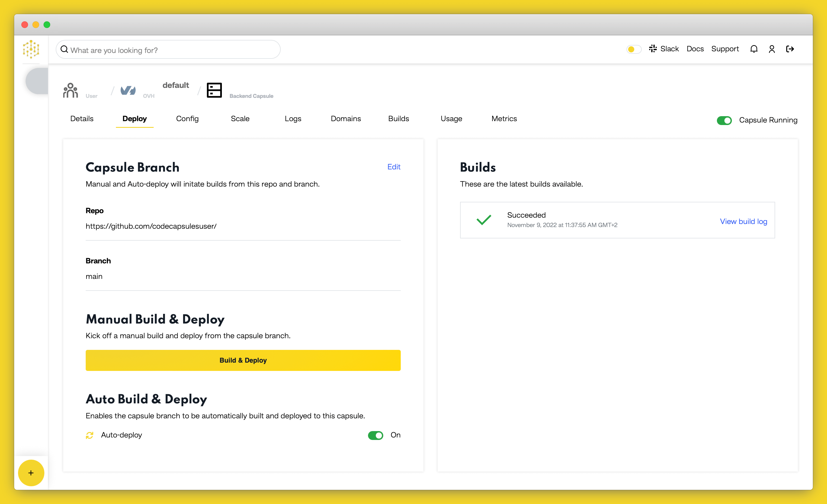The width and height of the screenshot is (827, 504).
Task: Open the Metrics tab
Action: pyautogui.click(x=504, y=118)
